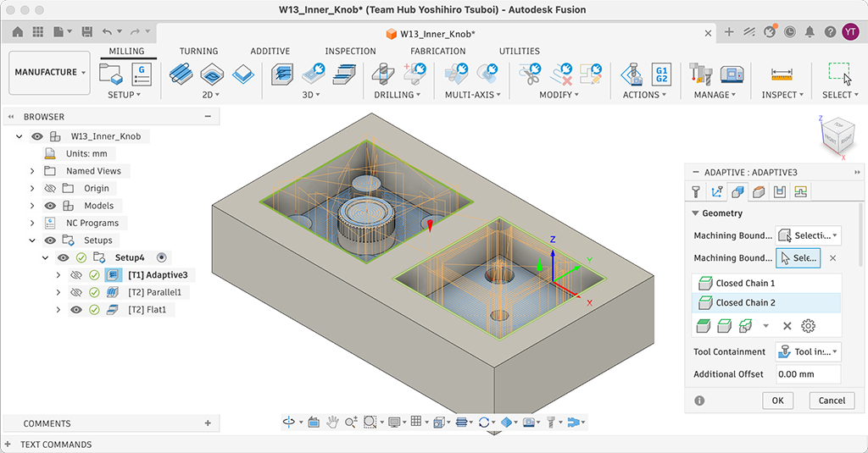
Task: Open the MANUFACTURE workspace dropdown
Action: (49, 73)
